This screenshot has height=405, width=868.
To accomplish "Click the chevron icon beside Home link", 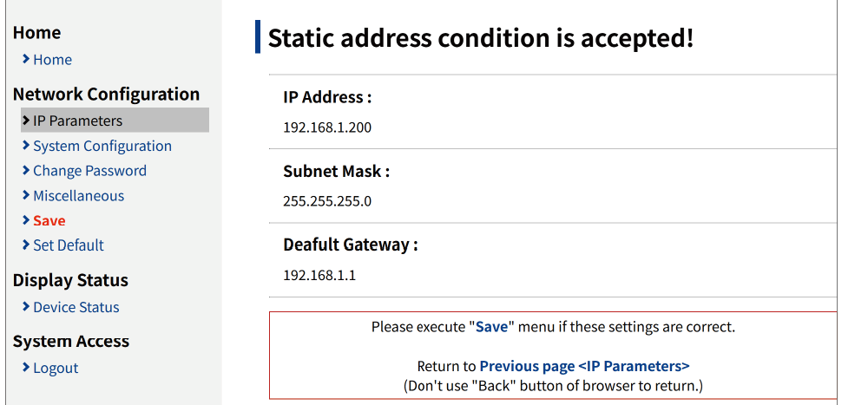I will click(x=26, y=60).
